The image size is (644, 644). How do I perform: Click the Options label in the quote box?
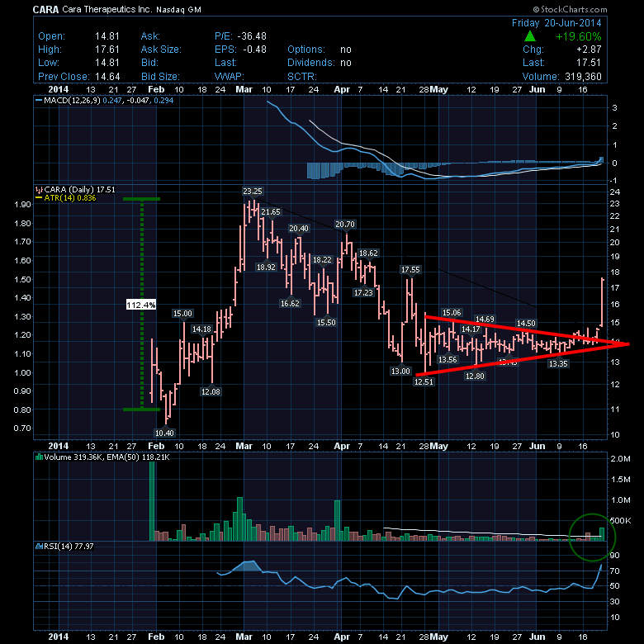(x=306, y=50)
